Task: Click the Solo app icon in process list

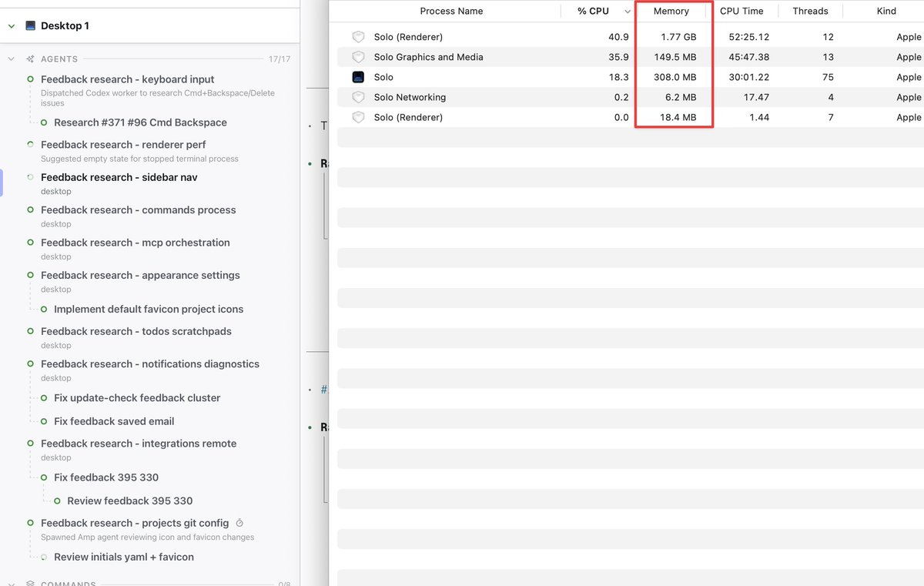Action: point(358,77)
